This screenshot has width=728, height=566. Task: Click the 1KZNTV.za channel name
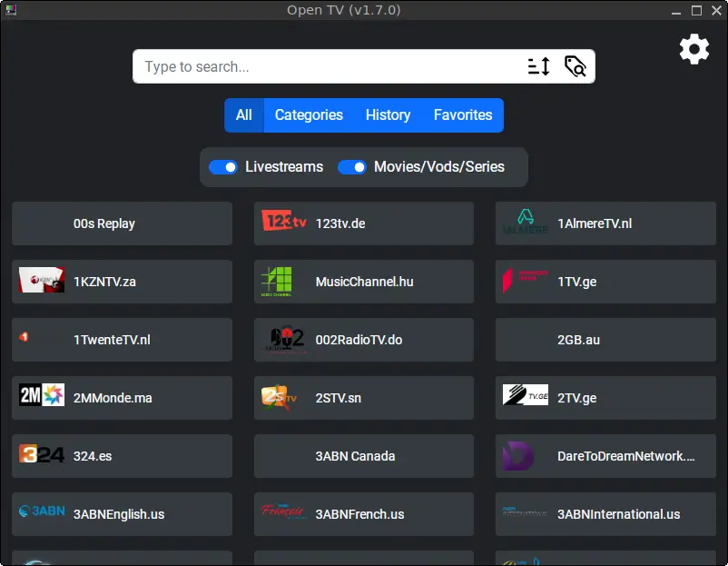pos(104,282)
